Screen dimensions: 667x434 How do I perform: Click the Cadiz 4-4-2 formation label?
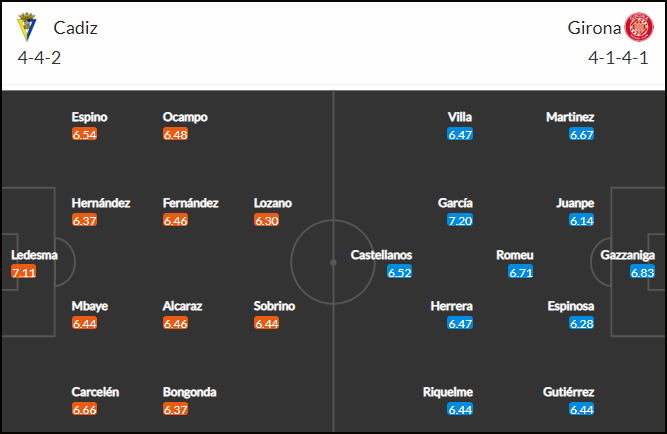(x=39, y=58)
